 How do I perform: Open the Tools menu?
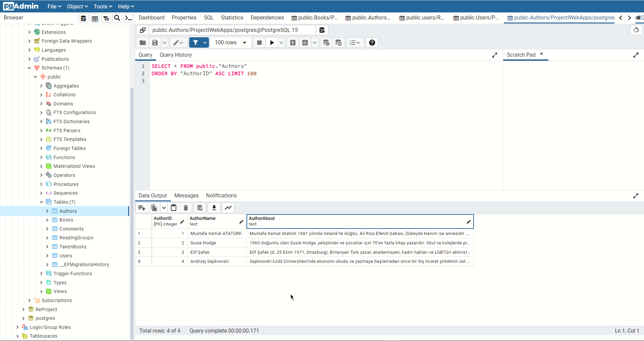tap(103, 6)
